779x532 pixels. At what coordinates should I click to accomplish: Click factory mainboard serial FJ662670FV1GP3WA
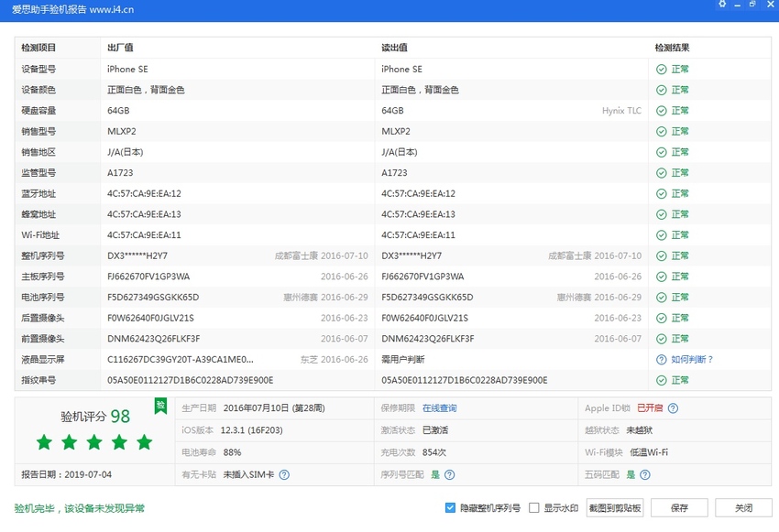(148, 277)
